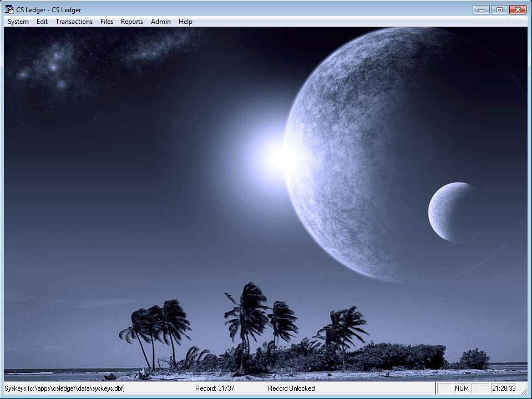Click the Syskeys file path in status bar
The height and width of the screenshot is (399, 532).
tap(64, 388)
